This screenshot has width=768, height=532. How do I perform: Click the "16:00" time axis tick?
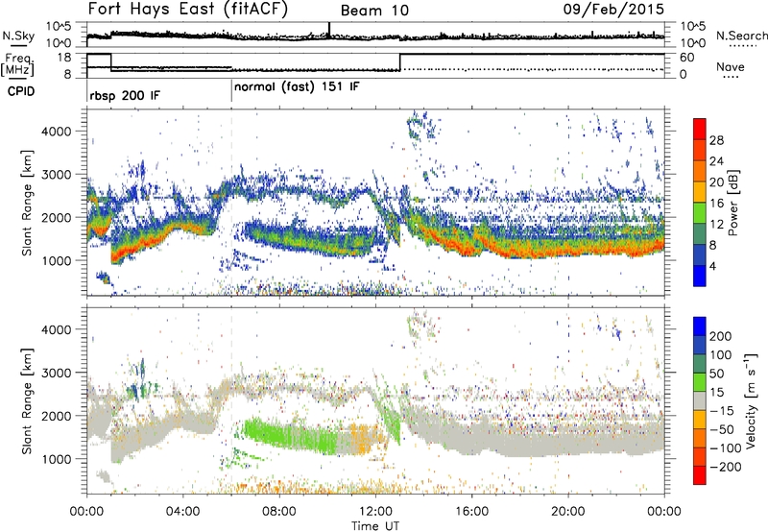point(471,511)
